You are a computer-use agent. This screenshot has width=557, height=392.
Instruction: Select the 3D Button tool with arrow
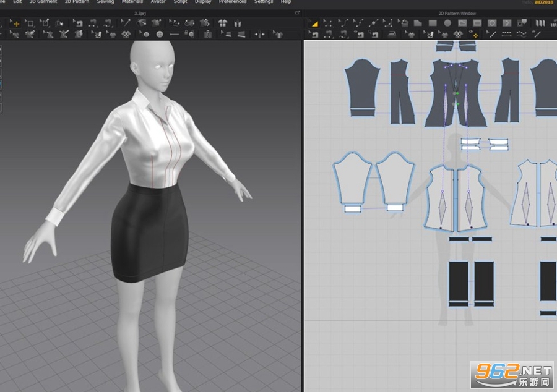tap(144, 34)
